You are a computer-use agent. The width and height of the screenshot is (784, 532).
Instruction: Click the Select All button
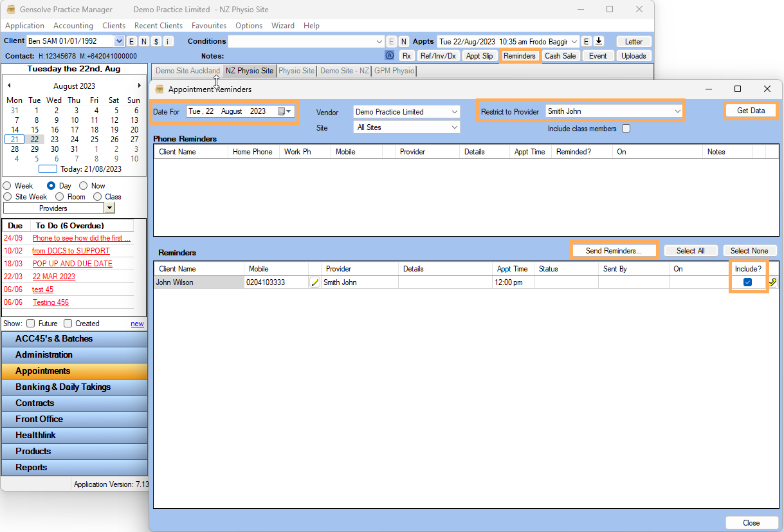690,251
